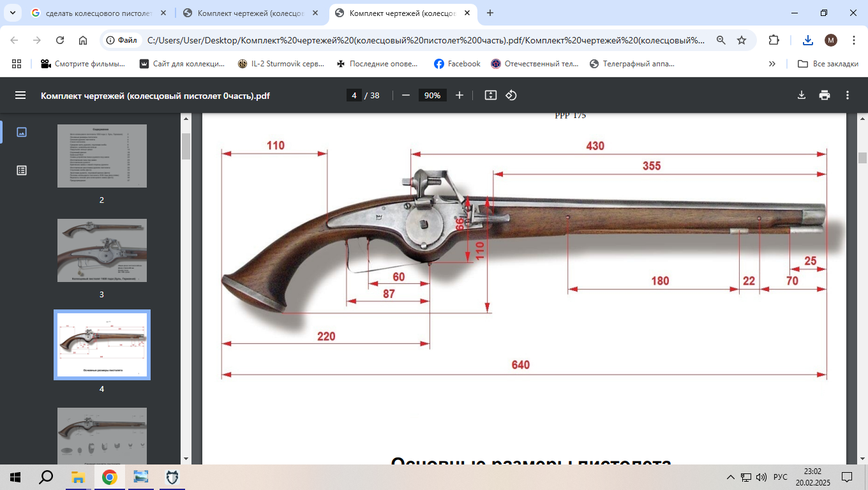Show hidden system tray icons
868x490 pixels.
pos(731,477)
